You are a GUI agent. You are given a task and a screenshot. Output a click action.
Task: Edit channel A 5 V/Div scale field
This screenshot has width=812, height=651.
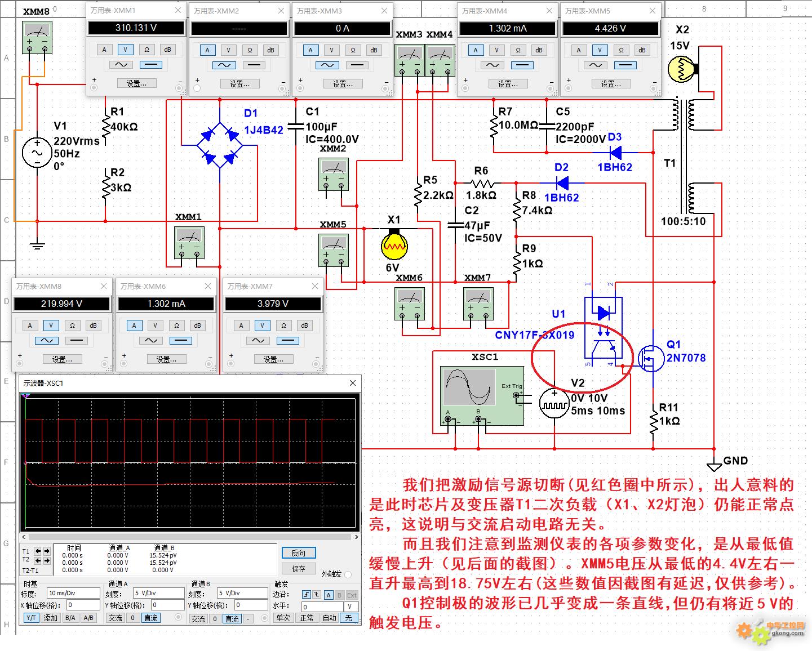(x=158, y=593)
